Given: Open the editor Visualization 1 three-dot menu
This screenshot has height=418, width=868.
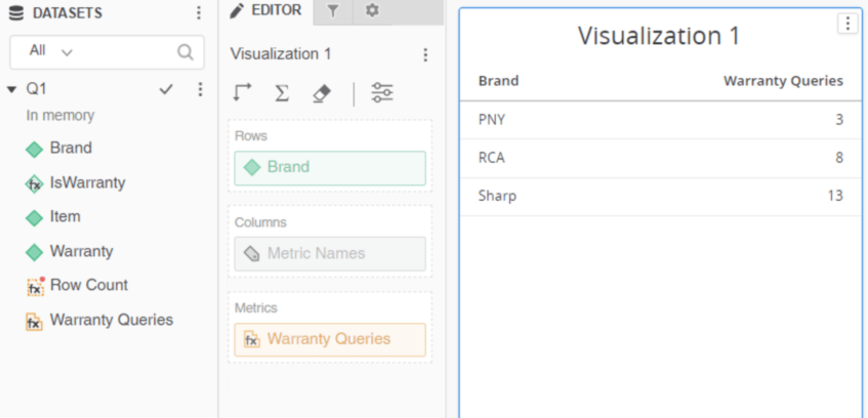Looking at the screenshot, I should tap(425, 55).
